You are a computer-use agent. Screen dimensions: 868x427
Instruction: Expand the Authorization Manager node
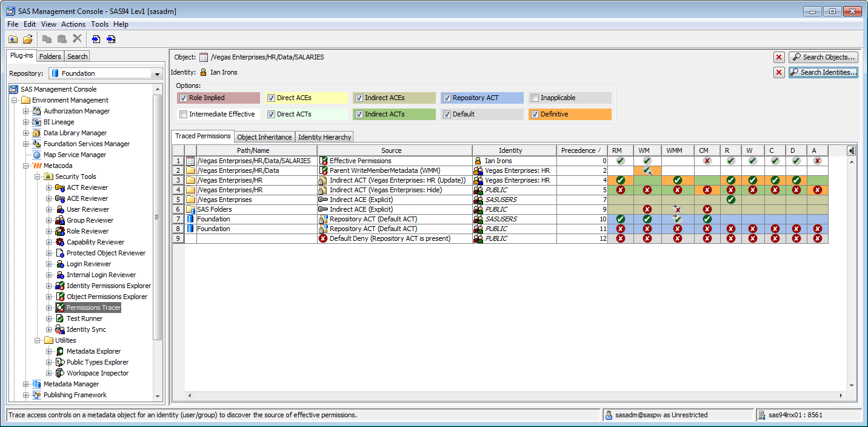26,111
